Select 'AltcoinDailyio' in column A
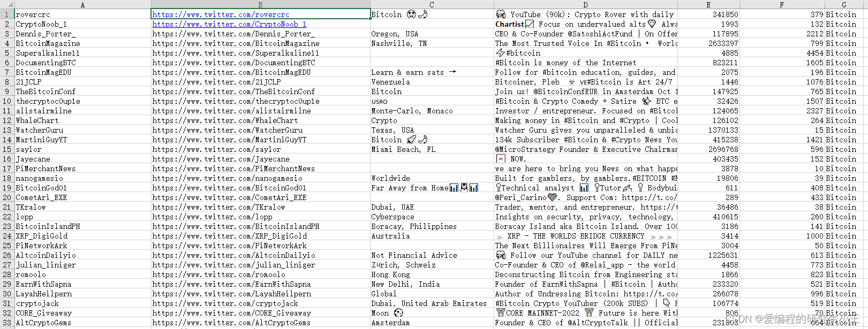Viewport: 868px width, 329px height. (82, 255)
